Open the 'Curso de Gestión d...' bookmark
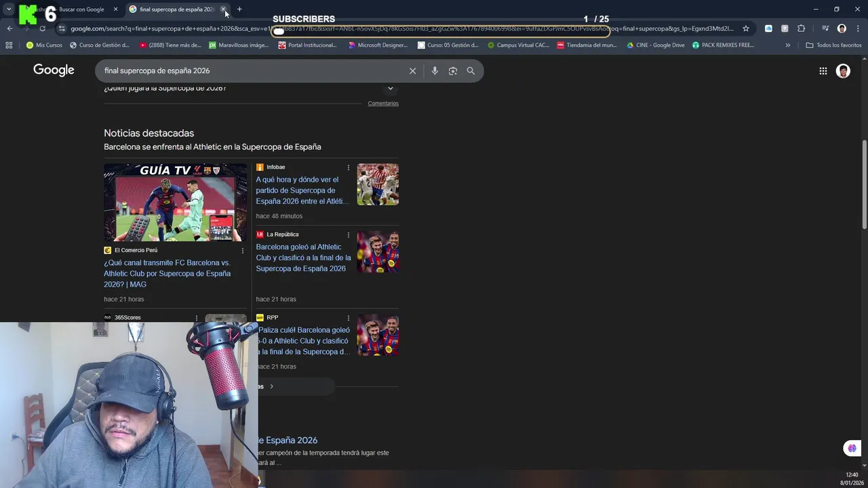This screenshot has width=868, height=488. (99, 45)
